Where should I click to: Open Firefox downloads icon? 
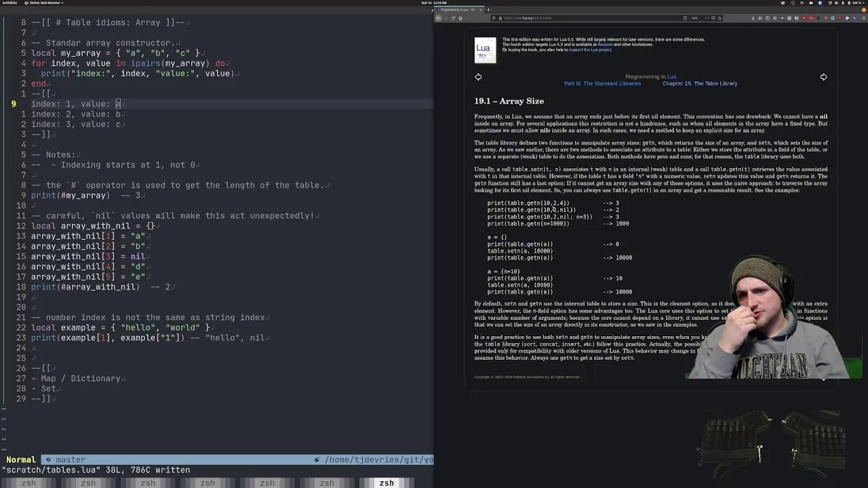[x=754, y=18]
